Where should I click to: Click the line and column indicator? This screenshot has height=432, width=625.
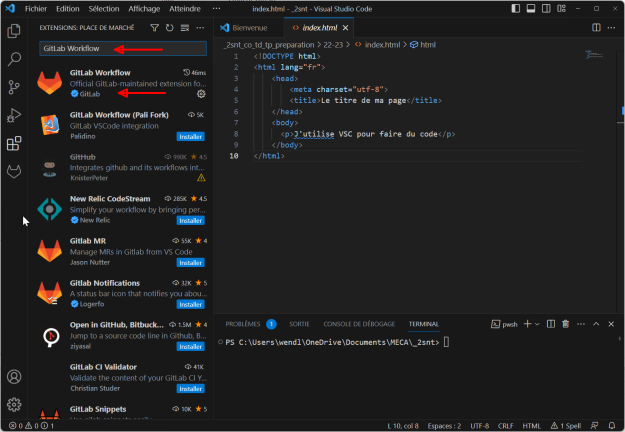(x=403, y=426)
